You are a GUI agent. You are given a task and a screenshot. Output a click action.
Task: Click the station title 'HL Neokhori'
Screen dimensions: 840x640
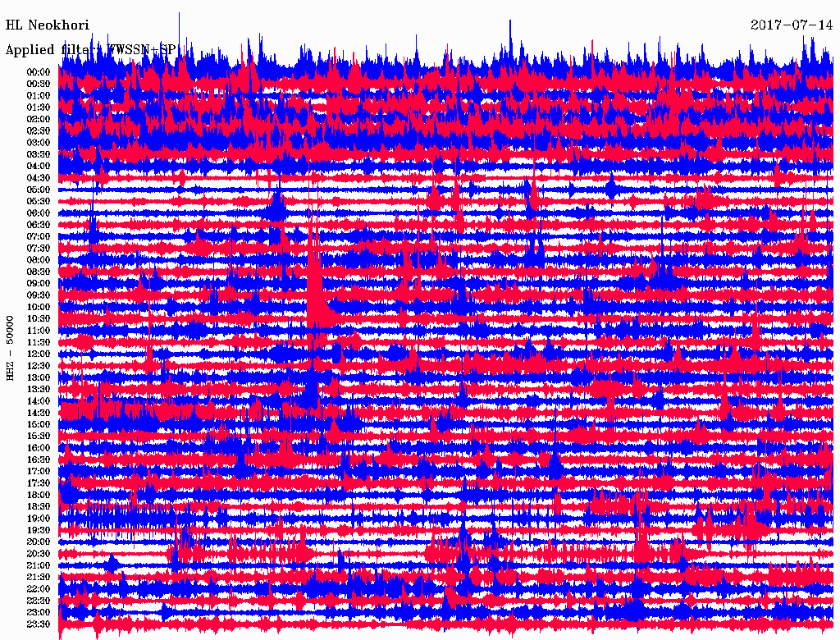point(47,25)
